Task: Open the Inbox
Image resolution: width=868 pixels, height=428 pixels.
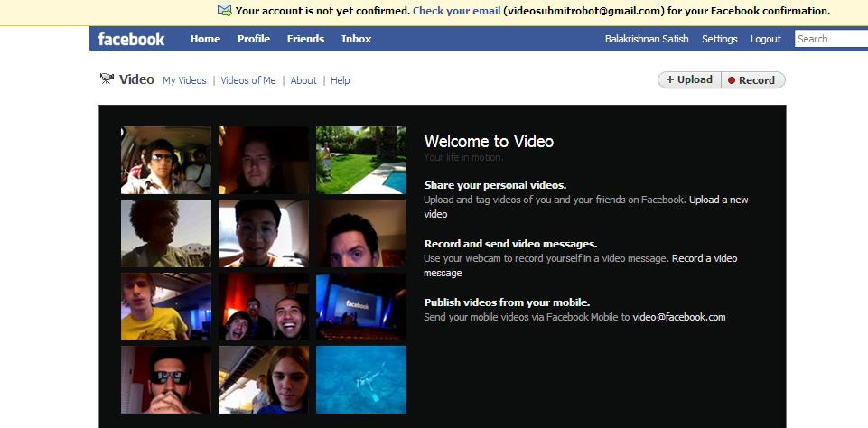Action: coord(356,39)
